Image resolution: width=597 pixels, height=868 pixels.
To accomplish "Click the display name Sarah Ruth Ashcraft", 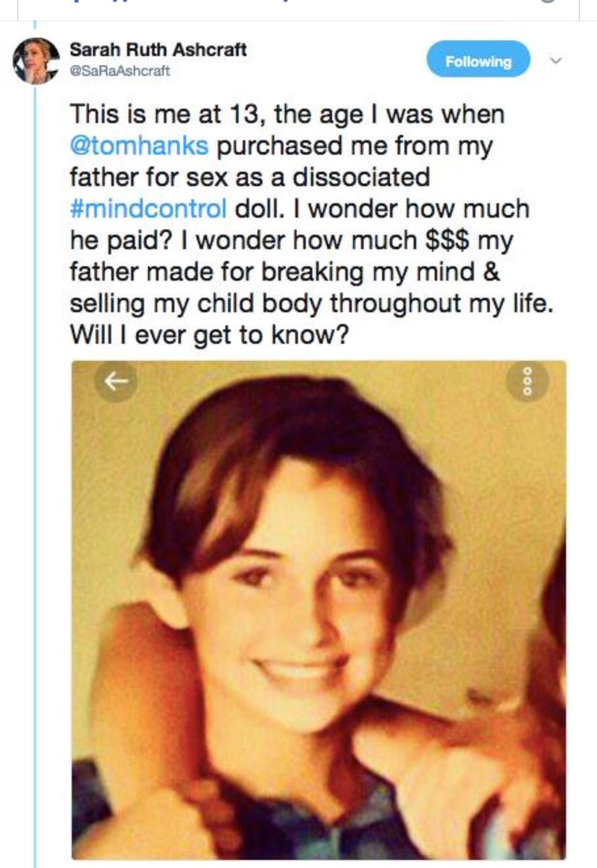I will pos(158,50).
